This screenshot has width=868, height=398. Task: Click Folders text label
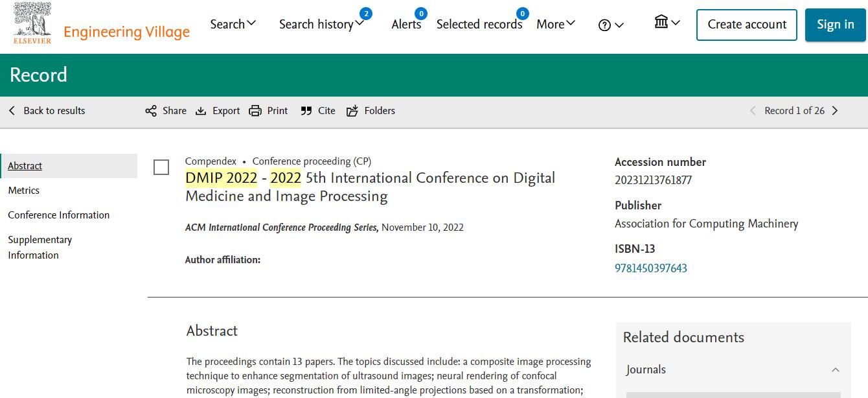tap(380, 111)
